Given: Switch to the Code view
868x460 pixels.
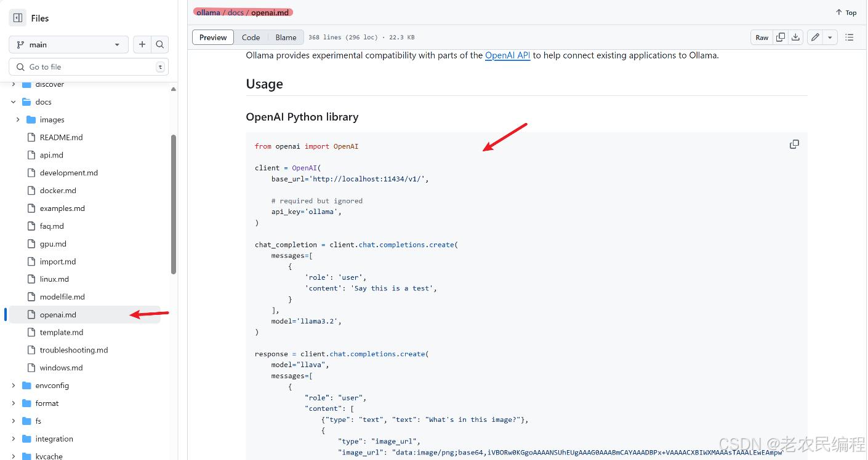Looking at the screenshot, I should click(x=251, y=37).
